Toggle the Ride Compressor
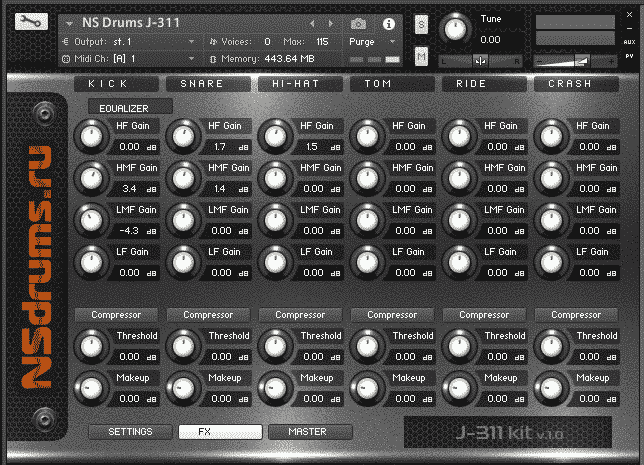The width and height of the screenshot is (644, 465). (x=484, y=315)
